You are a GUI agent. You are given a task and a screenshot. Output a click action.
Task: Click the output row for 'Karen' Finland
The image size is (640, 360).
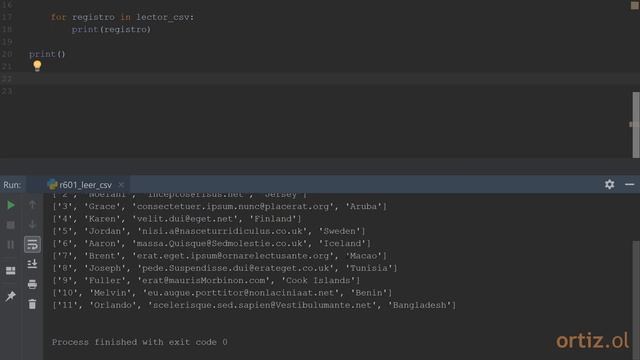pos(177,219)
